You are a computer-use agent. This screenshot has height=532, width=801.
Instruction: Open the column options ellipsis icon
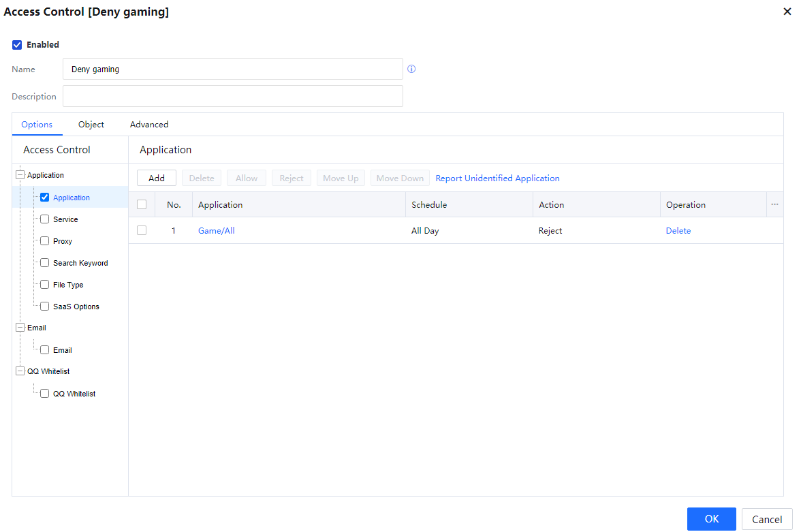pos(774,204)
